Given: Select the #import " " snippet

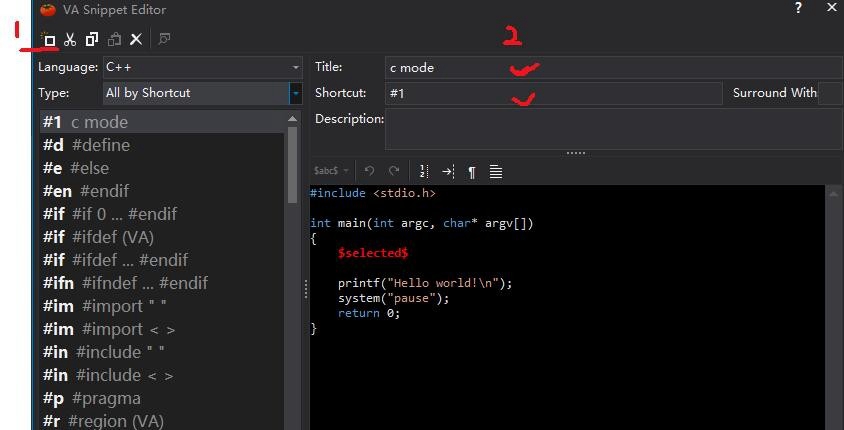Looking at the screenshot, I should pyautogui.click(x=163, y=306).
